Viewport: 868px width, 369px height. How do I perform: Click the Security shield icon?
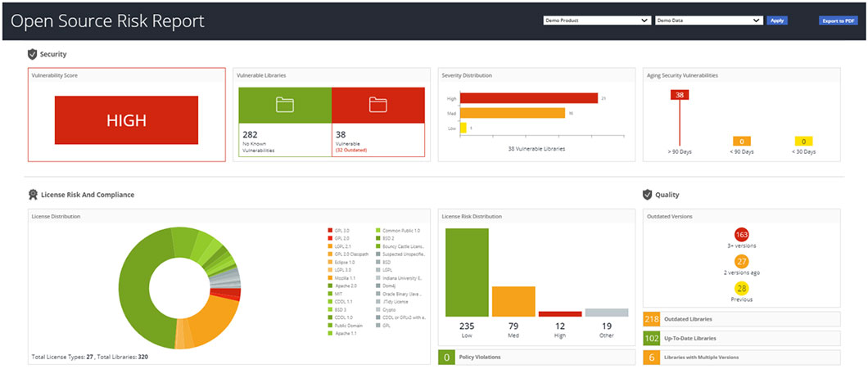(x=32, y=54)
